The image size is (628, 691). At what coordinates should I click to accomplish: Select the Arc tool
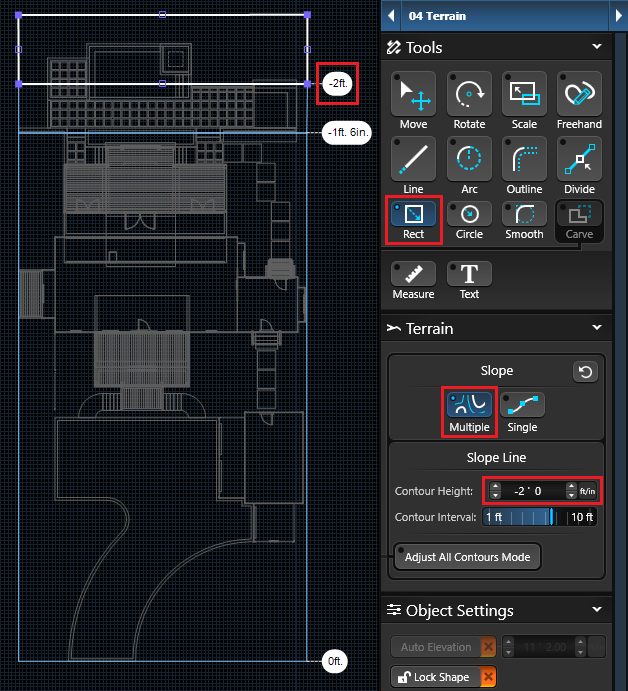(469, 165)
